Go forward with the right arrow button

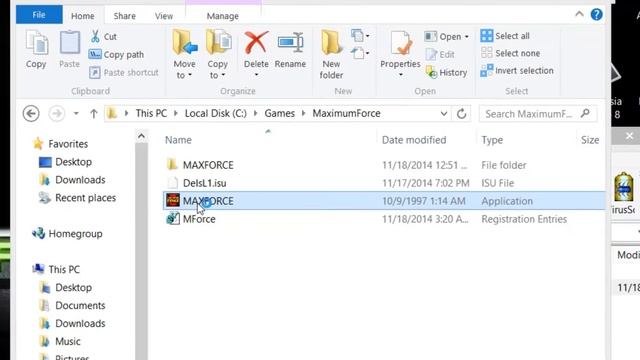tap(56, 113)
